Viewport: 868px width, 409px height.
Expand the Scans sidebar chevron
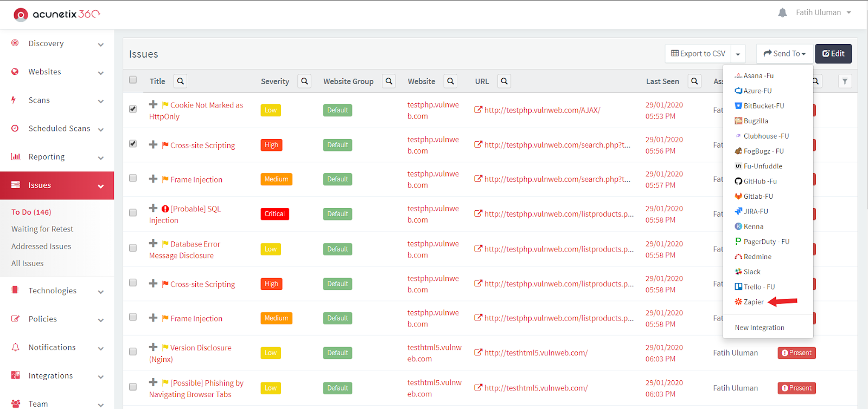click(101, 101)
